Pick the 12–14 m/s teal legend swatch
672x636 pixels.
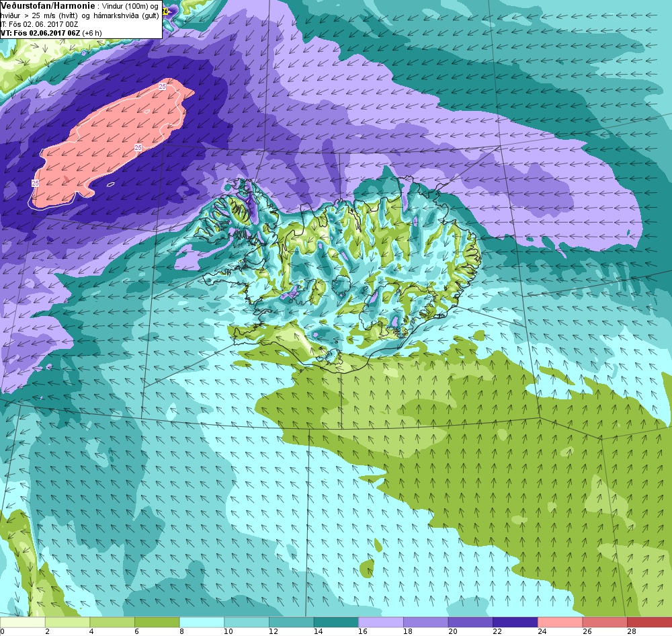coord(291,622)
